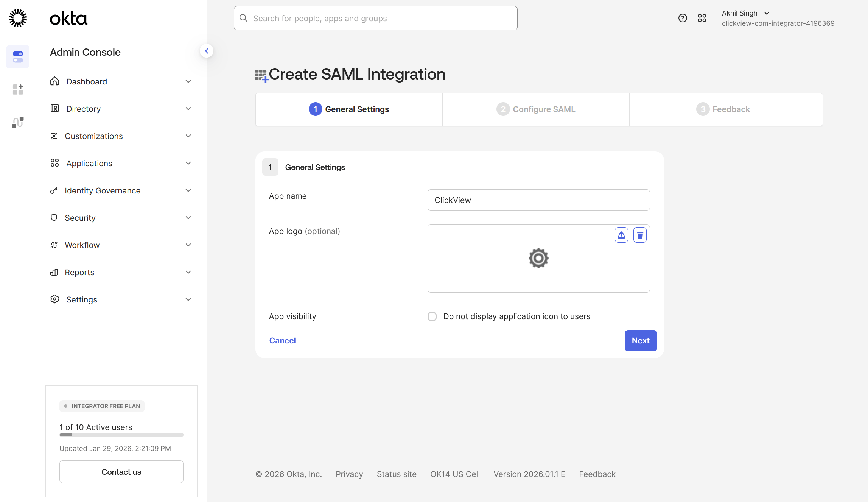Expand the Dashboard menu chevron
Image resolution: width=868 pixels, height=502 pixels.
[188, 81]
